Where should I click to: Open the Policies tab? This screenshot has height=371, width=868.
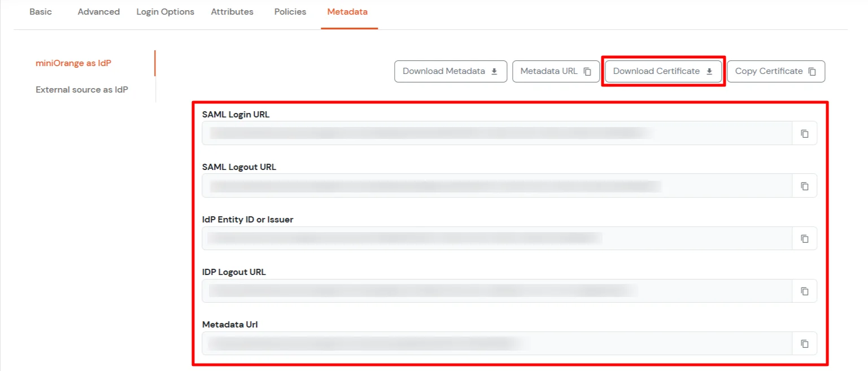(290, 11)
